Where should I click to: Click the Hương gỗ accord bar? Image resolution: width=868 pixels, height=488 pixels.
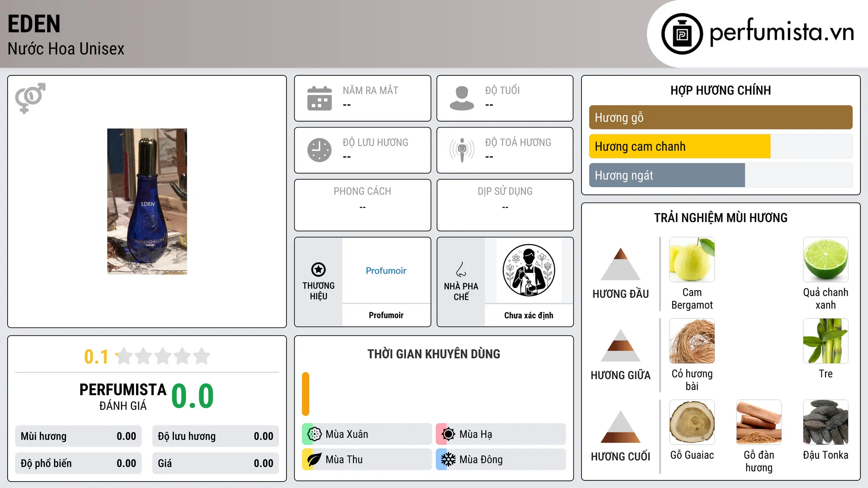pyautogui.click(x=721, y=117)
